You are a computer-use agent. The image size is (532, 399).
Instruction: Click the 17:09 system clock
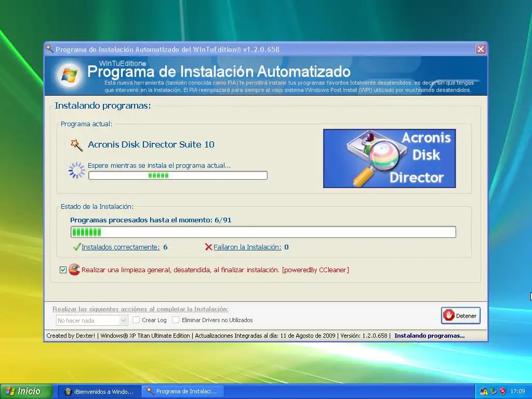pyautogui.click(x=517, y=392)
